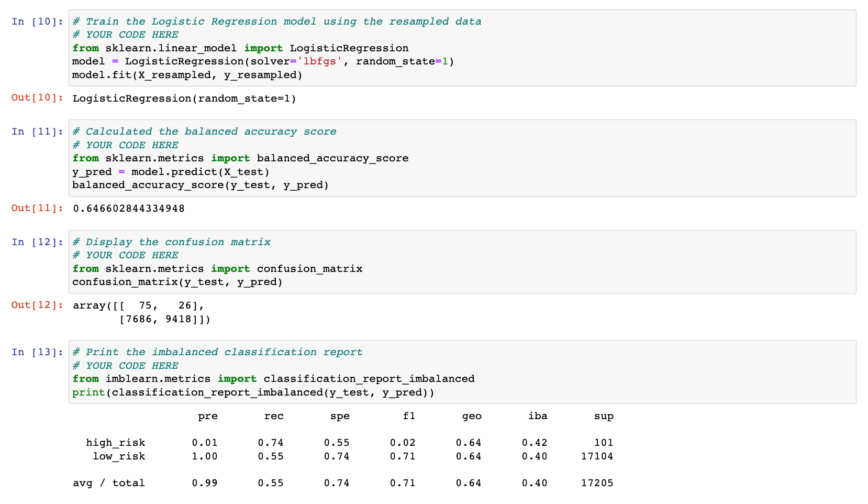
Task: Click the Out[12] prompt label
Action: (37, 305)
